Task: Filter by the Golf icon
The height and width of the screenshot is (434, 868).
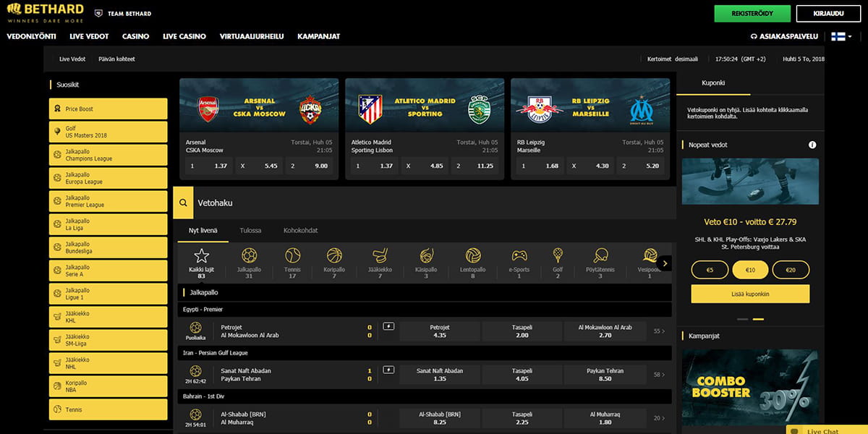Action: [x=558, y=255]
